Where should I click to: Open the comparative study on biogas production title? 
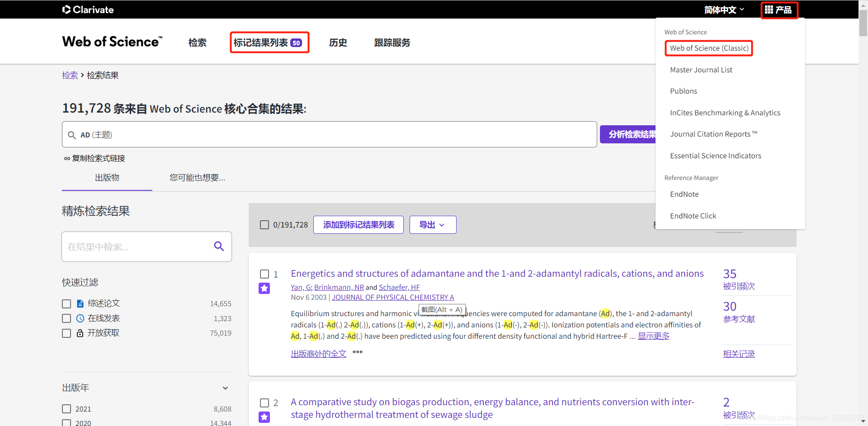[x=492, y=408]
